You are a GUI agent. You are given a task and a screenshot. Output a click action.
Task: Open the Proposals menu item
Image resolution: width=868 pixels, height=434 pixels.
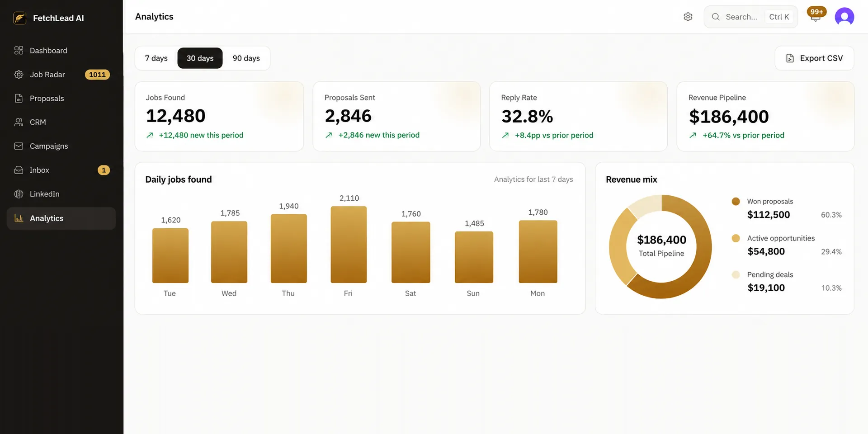pos(61,99)
